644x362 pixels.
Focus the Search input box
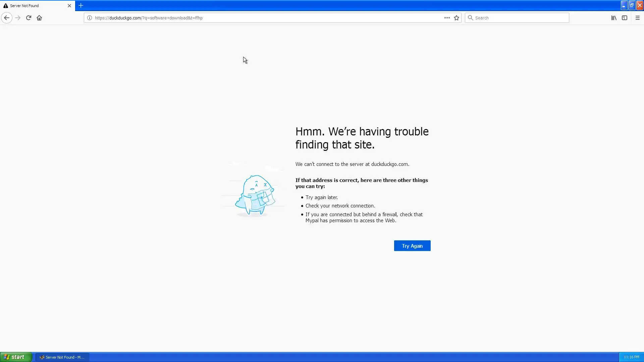520,18
